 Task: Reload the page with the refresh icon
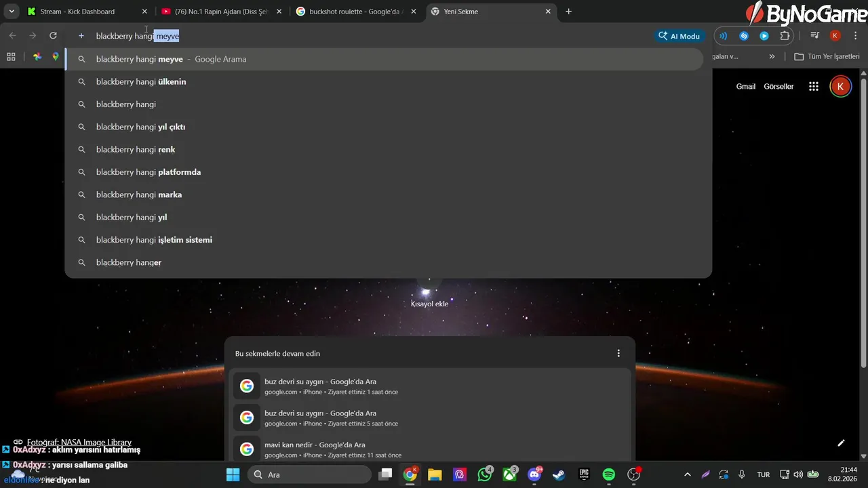(53, 36)
